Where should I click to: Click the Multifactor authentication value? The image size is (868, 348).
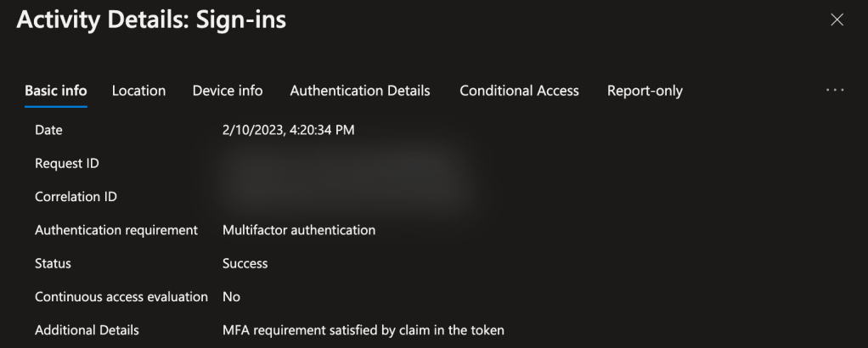[x=299, y=230]
